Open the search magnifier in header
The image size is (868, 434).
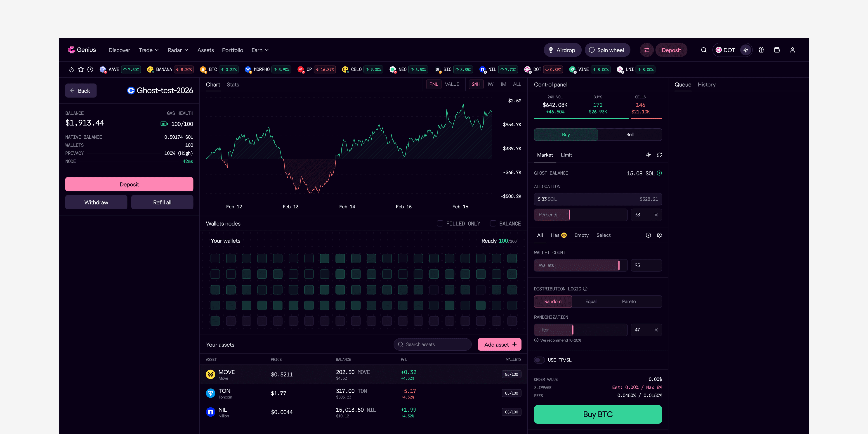click(704, 50)
